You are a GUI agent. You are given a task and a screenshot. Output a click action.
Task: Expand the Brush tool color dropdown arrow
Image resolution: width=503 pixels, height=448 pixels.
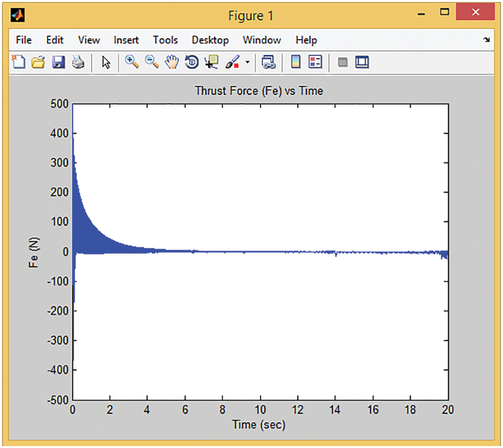[247, 62]
